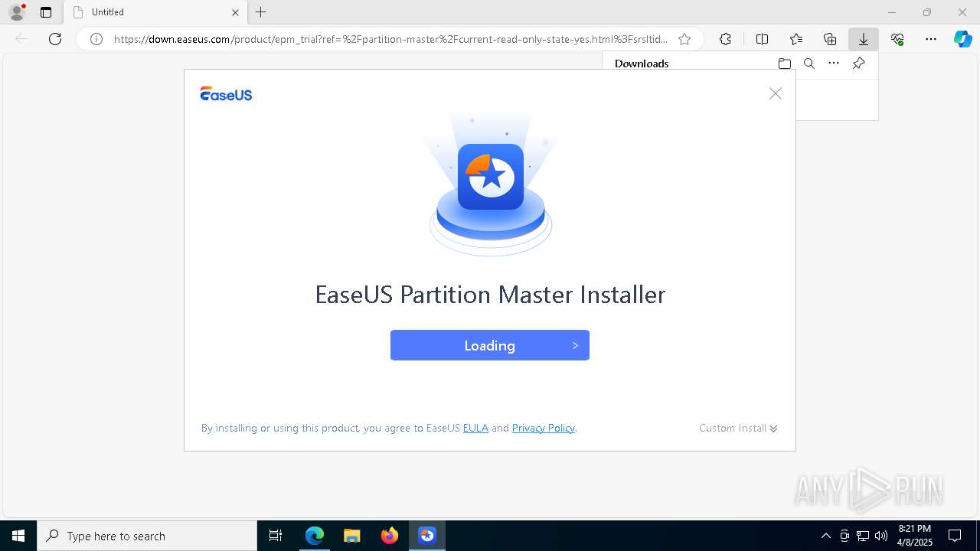Open the notification center icon
The height and width of the screenshot is (551, 980).
pos(955,536)
